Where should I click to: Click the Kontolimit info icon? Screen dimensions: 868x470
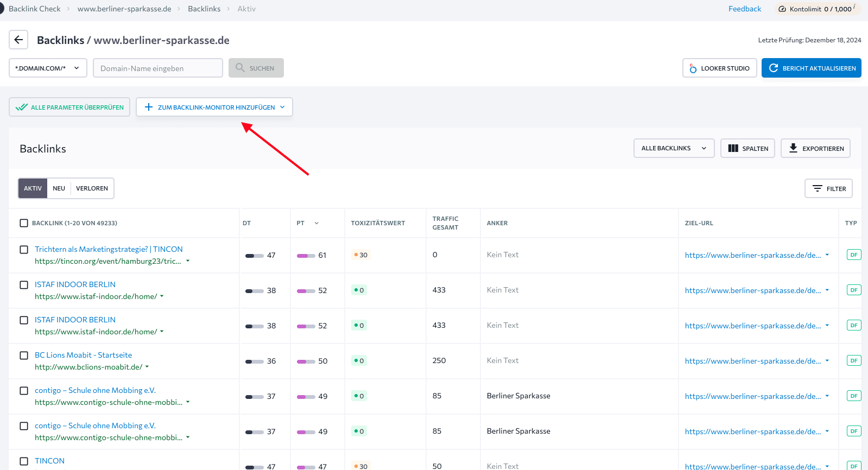pos(854,7)
